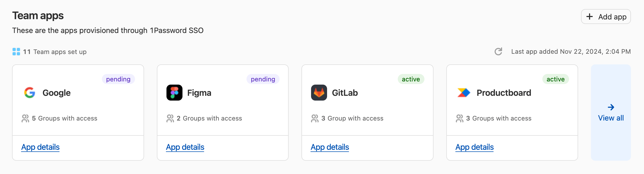The width and height of the screenshot is (644, 174).
Task: Click the arrow icon above View all
Action: pos(611,107)
